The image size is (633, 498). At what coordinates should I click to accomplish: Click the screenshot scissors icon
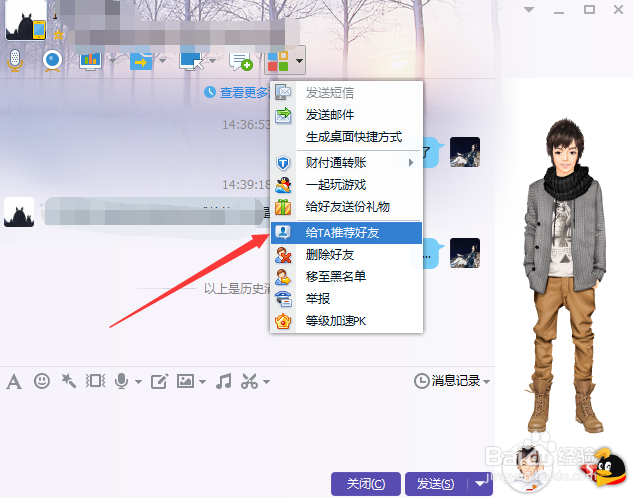tap(249, 381)
